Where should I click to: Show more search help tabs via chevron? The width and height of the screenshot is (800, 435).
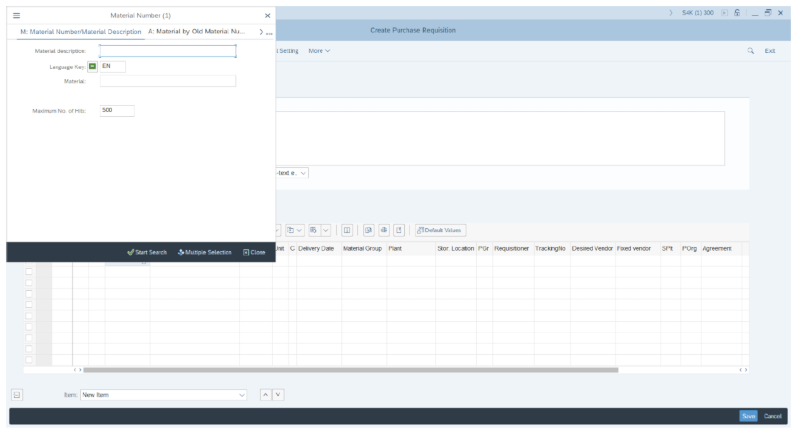tap(262, 32)
